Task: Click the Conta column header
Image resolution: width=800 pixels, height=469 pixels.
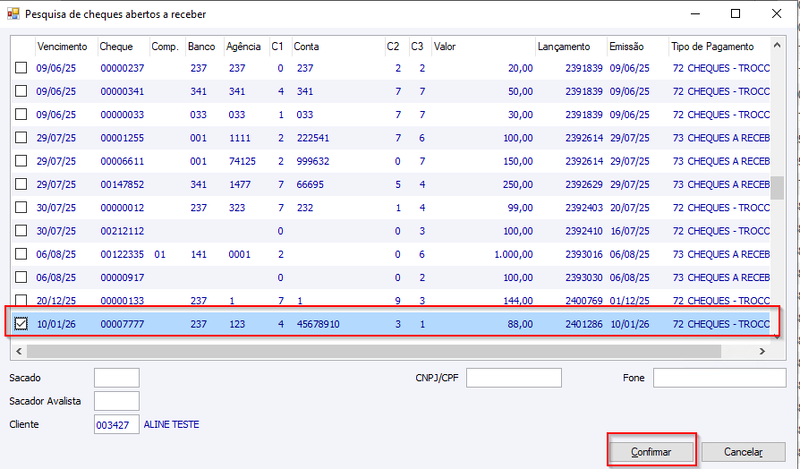Action: coord(306,46)
